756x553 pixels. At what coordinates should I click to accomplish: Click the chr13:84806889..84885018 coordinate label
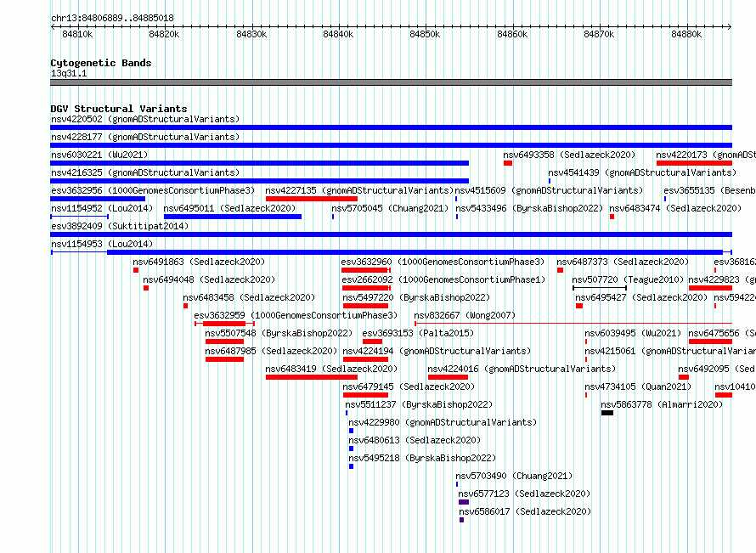pos(112,18)
